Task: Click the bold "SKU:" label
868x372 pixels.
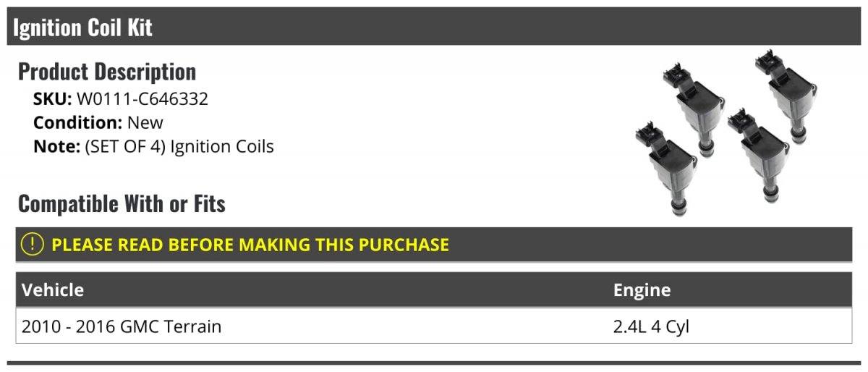Action: (x=52, y=99)
